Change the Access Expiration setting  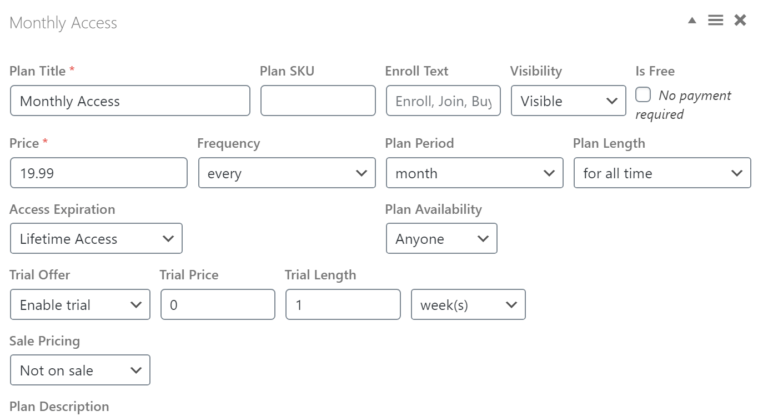(96, 238)
